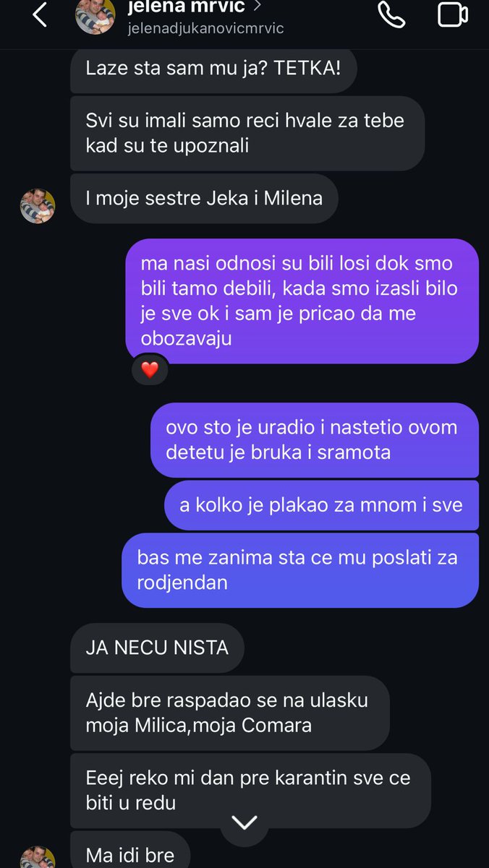This screenshot has height=868, width=489.
Task: Tap the avatar beside 'Ma idi bre'
Action: pyautogui.click(x=38, y=858)
